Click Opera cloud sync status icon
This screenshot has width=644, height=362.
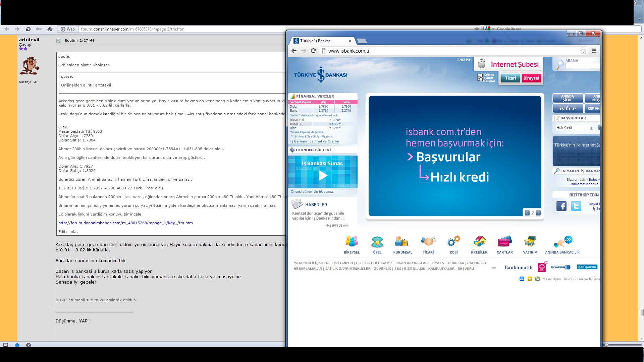[17, 345]
